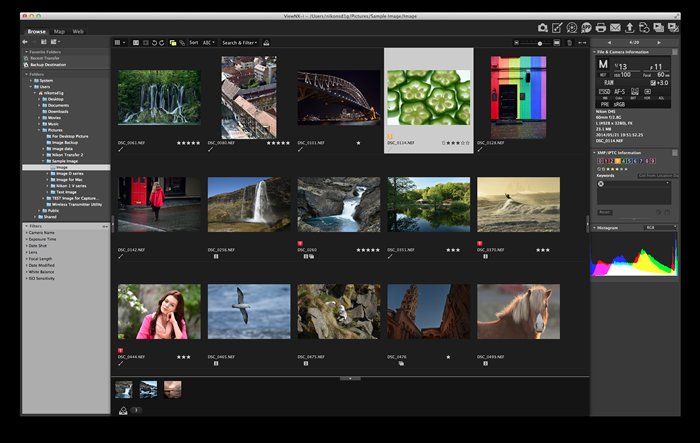This screenshot has width=700, height=443.
Task: Select the Backup Destination entry
Action: [x=48, y=65]
